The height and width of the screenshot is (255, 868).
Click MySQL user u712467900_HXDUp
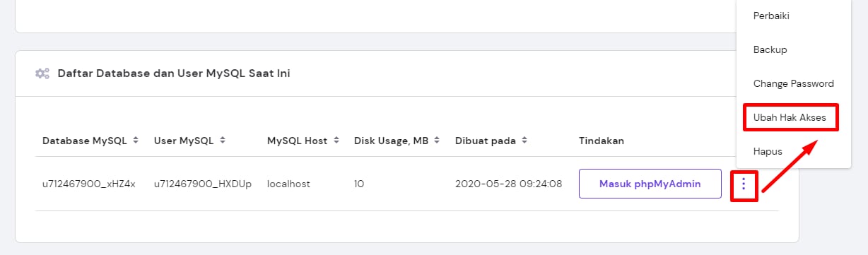[203, 184]
